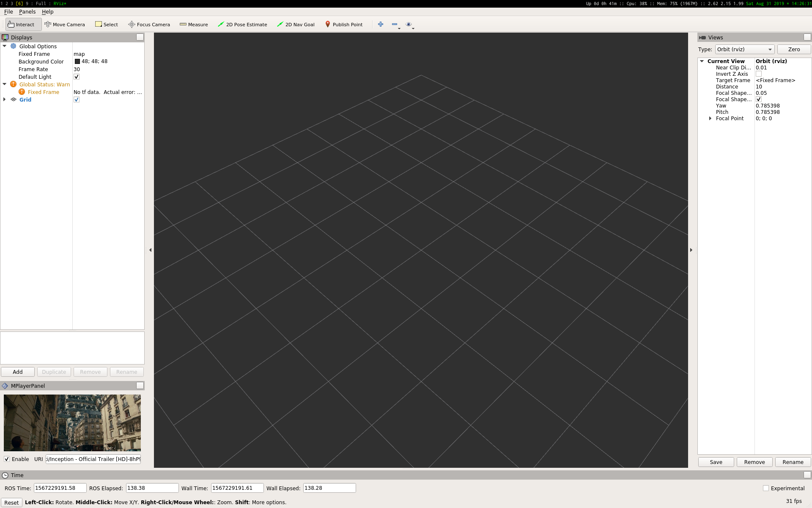Click the Add display button
The height and width of the screenshot is (508, 812).
(x=18, y=372)
